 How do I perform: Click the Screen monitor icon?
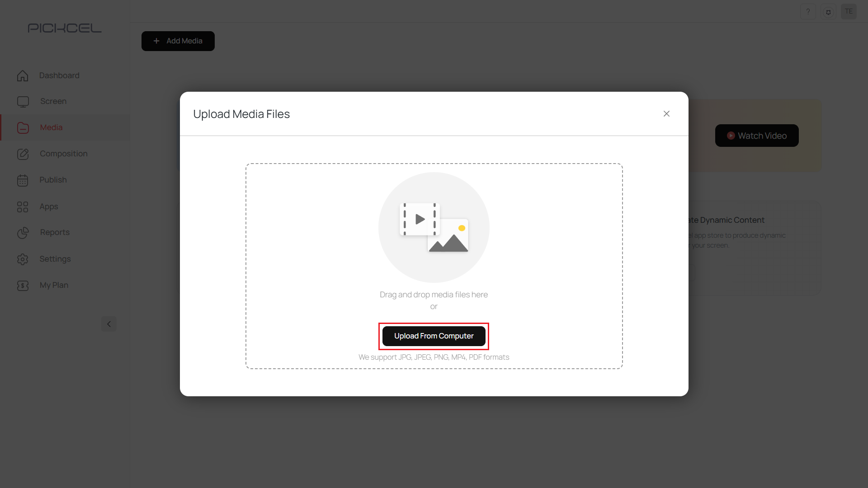[23, 101]
